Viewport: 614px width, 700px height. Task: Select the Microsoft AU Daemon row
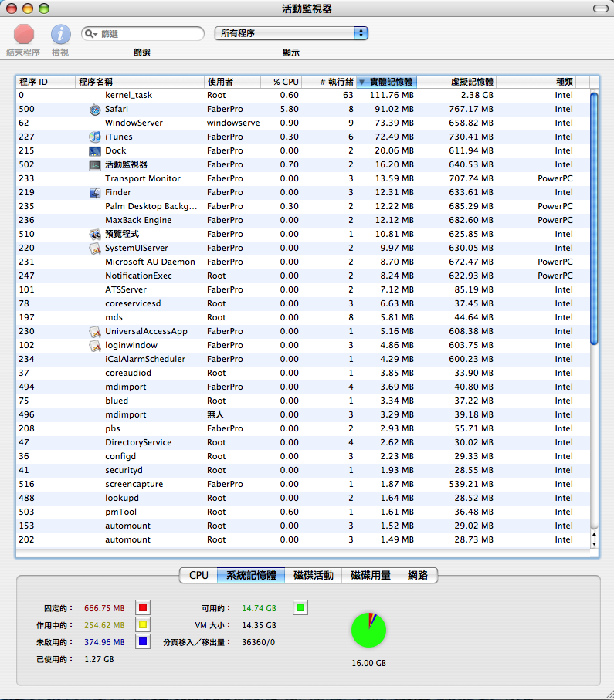click(x=303, y=262)
